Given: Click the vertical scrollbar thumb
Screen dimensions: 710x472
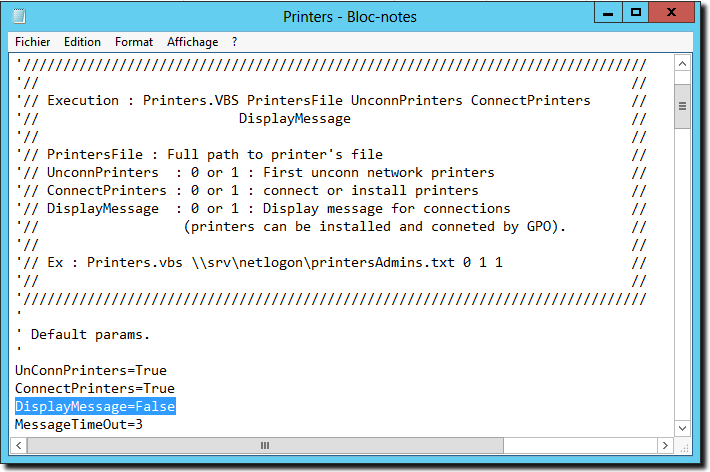Looking at the screenshot, I should (x=682, y=106).
